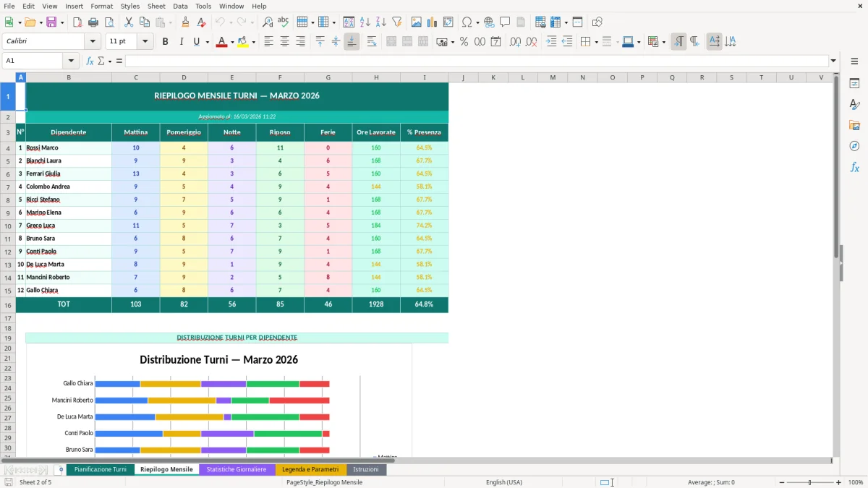The height and width of the screenshot is (488, 868).
Task: Insert Special Character omega icon
Action: pos(467,22)
